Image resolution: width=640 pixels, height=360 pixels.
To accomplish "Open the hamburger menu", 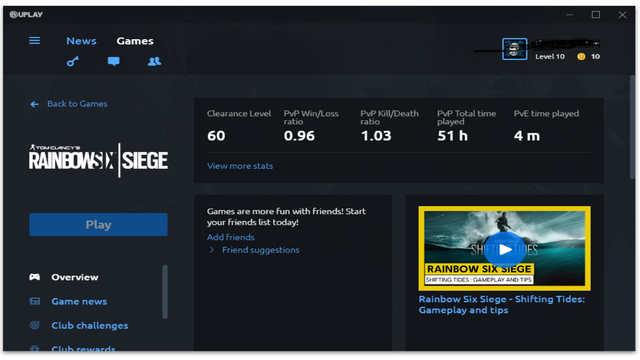I will click(x=35, y=40).
